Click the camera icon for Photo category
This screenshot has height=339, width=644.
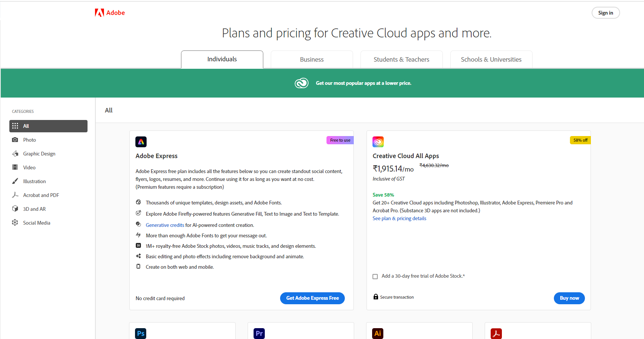coord(15,140)
